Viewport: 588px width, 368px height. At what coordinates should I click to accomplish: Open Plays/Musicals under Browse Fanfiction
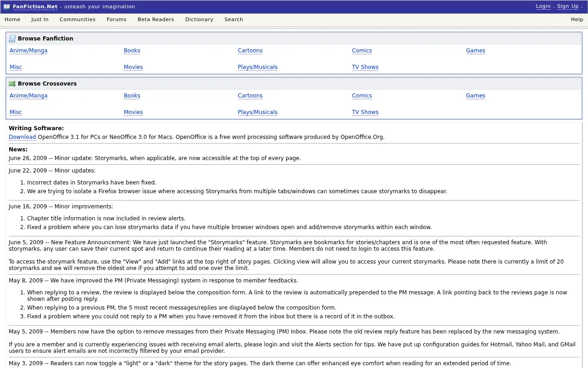(x=258, y=67)
